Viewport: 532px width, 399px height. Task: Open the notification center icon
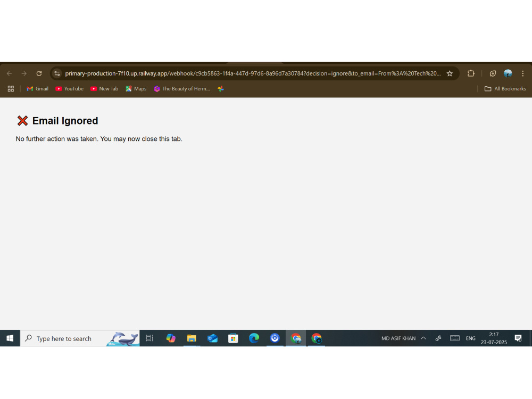pos(518,338)
